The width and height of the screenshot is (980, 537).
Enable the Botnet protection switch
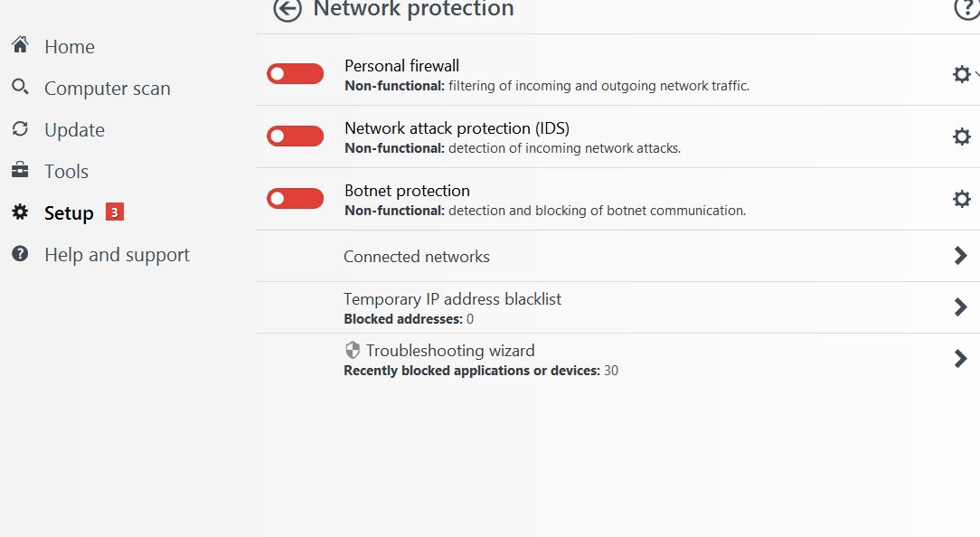[295, 199]
